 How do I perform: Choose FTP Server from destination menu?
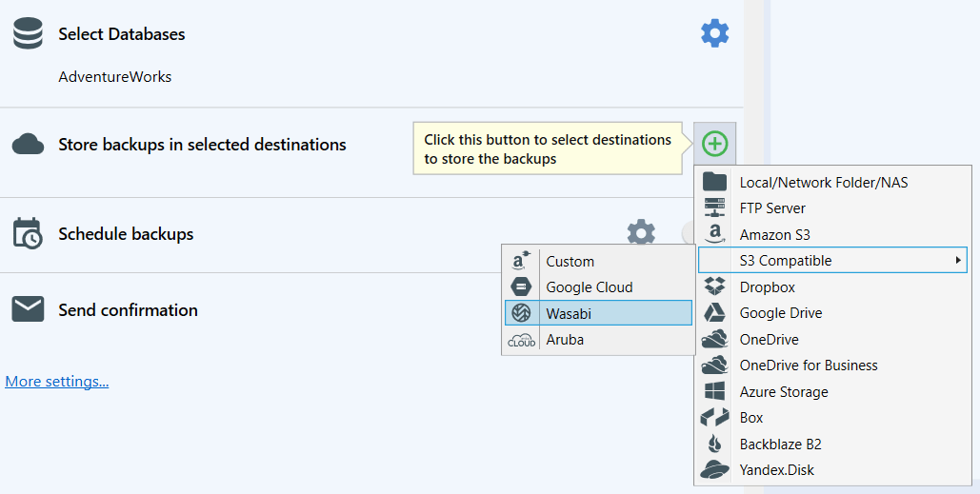click(x=772, y=207)
